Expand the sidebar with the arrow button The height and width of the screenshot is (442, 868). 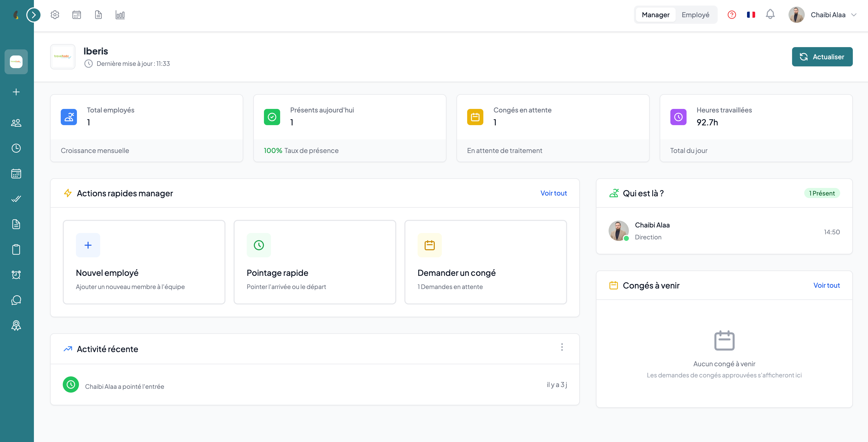(x=33, y=15)
